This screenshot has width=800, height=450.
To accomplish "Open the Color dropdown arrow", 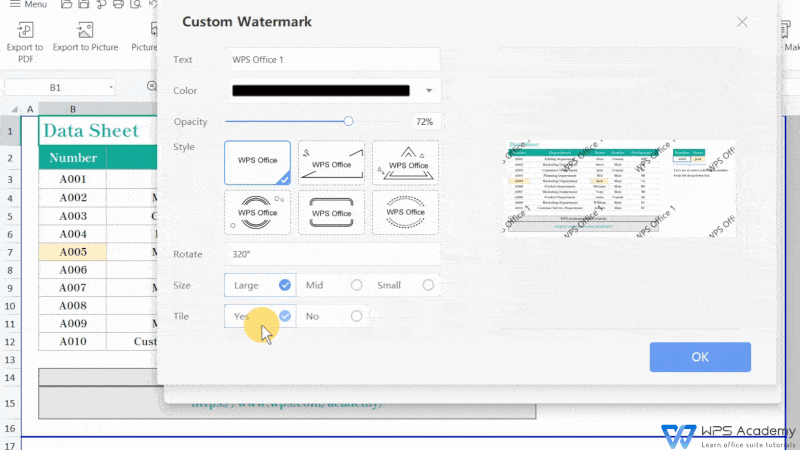I will tap(429, 90).
